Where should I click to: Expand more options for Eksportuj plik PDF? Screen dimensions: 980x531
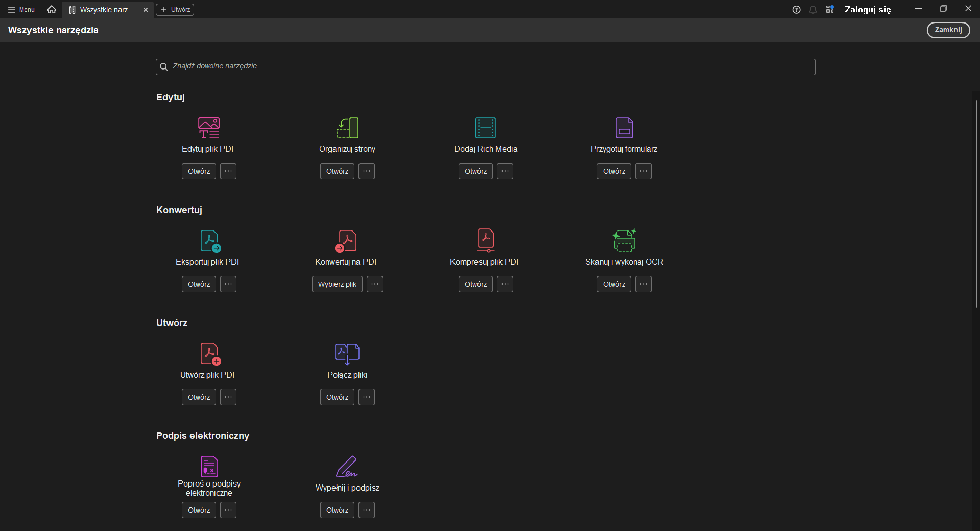click(x=228, y=284)
